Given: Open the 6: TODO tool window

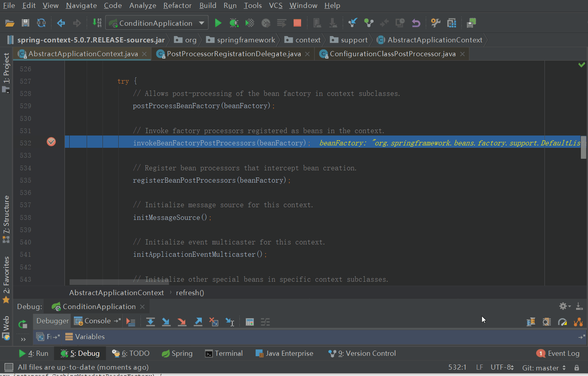Looking at the screenshot, I should point(131,353).
